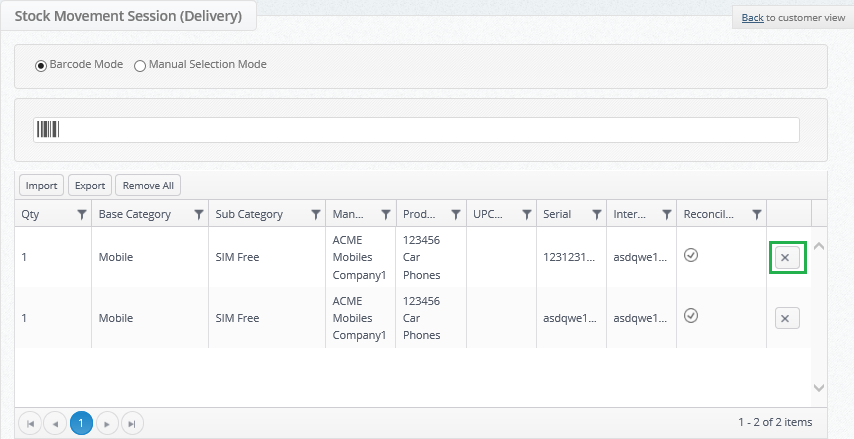Open the Base Category filter funnel
The width and height of the screenshot is (854, 439).
click(x=199, y=215)
